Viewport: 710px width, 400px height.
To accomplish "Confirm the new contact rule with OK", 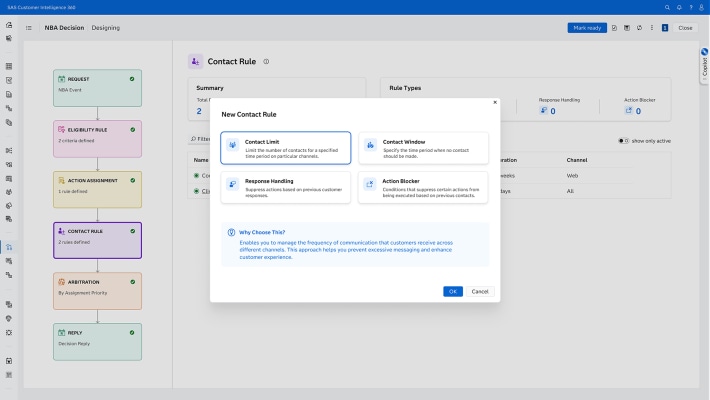I will pyautogui.click(x=452, y=291).
